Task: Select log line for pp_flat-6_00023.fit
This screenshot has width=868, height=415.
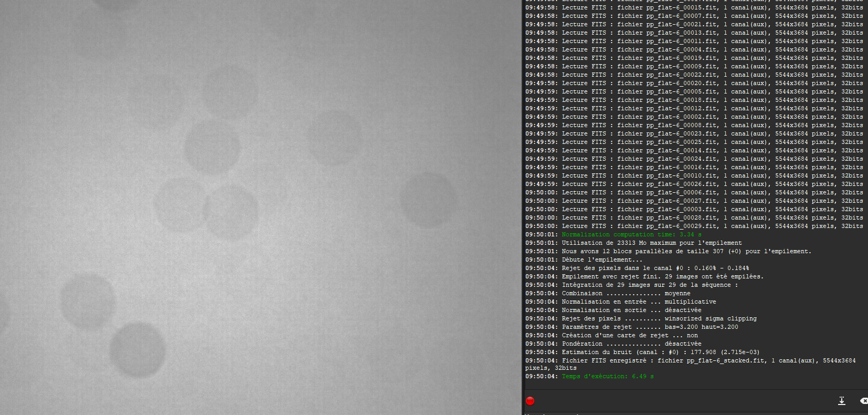Action: click(694, 133)
